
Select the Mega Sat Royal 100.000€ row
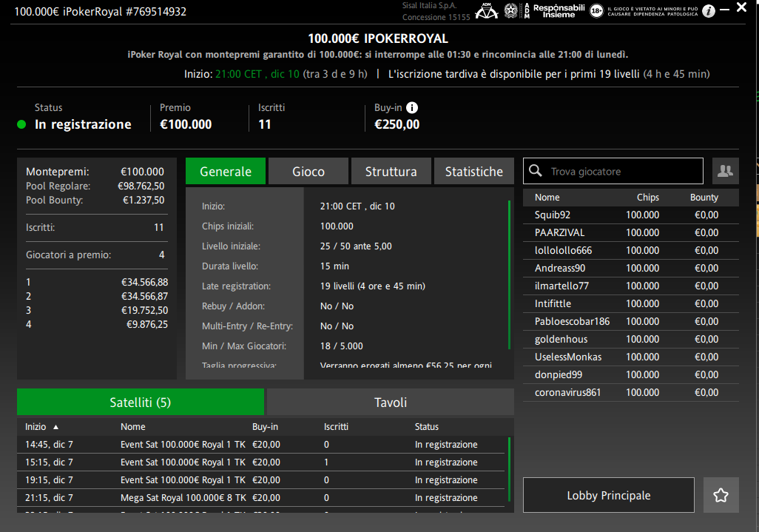[x=261, y=498]
